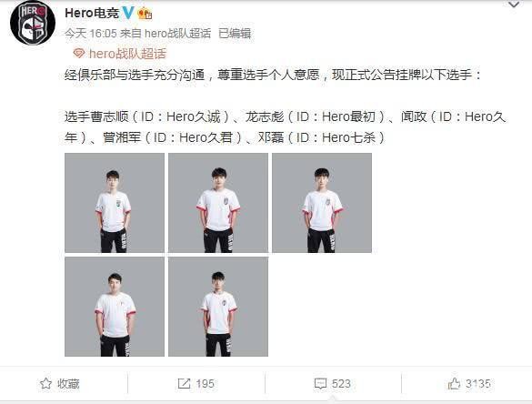Open first player photo thumbnail

[x=115, y=203]
